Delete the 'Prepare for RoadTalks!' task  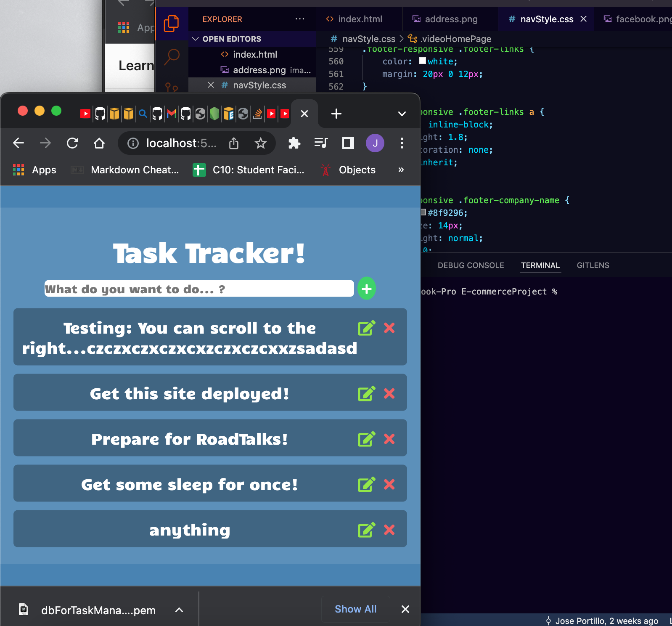click(x=389, y=439)
